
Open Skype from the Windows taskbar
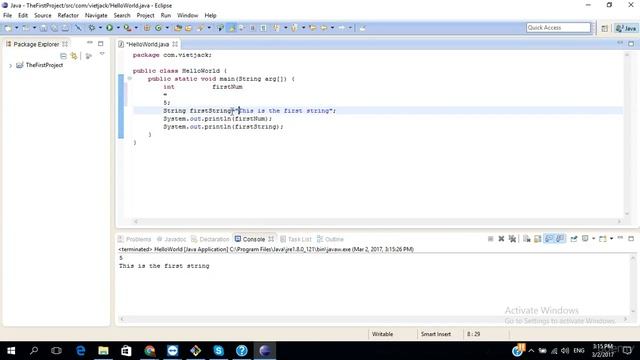[218, 351]
